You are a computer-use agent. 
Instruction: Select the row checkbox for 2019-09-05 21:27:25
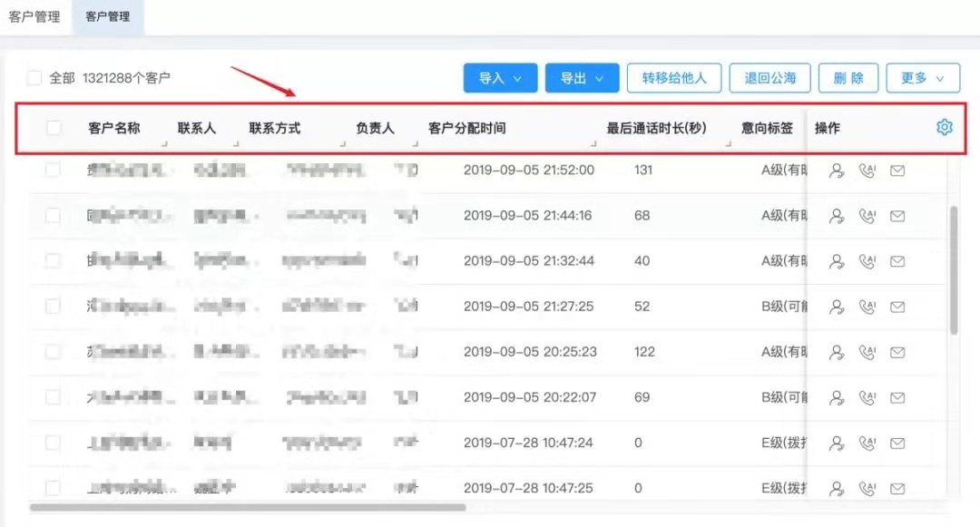(54, 306)
